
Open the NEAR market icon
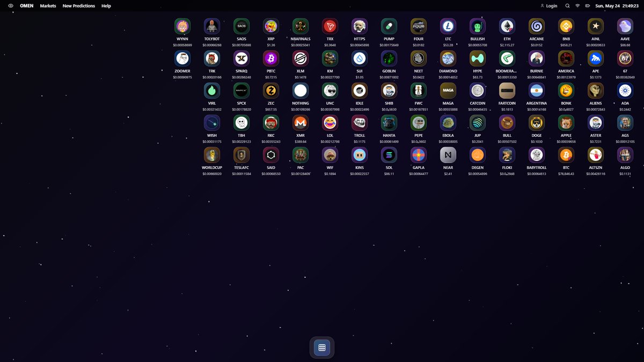(x=448, y=154)
